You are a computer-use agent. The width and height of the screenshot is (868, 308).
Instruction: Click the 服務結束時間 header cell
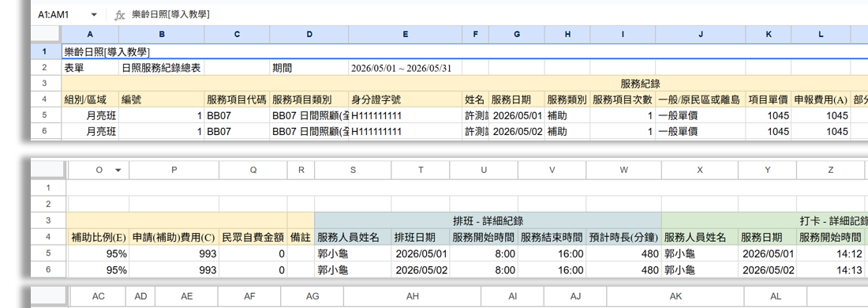click(552, 237)
